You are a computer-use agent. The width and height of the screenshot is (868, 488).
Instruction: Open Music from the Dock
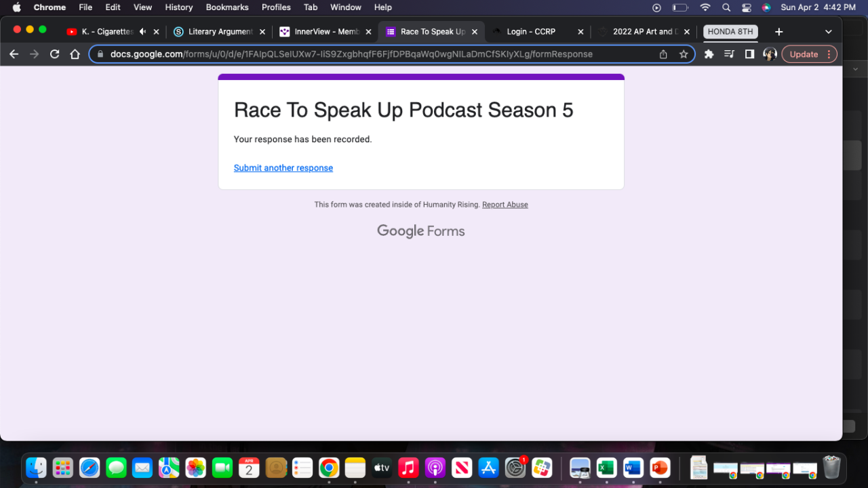click(x=408, y=468)
